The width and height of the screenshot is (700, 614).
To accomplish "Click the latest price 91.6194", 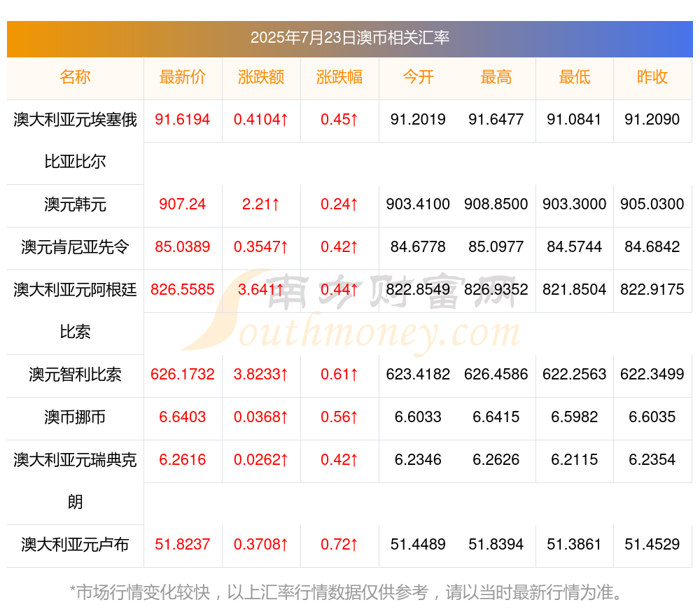I will 183,120.
